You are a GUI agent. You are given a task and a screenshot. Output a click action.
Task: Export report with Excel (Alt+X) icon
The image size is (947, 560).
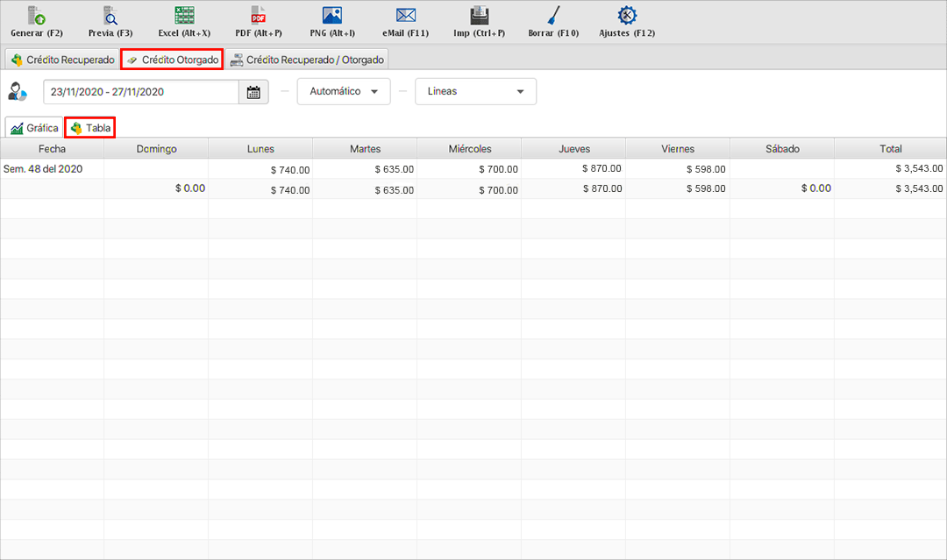click(x=184, y=16)
